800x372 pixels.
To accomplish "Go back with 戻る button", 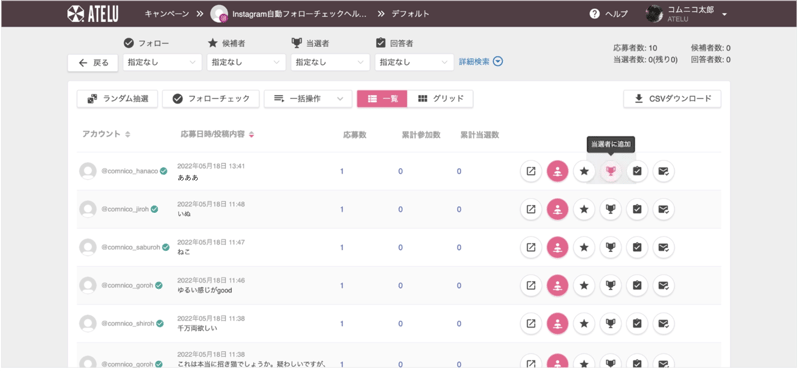I will 93,63.
